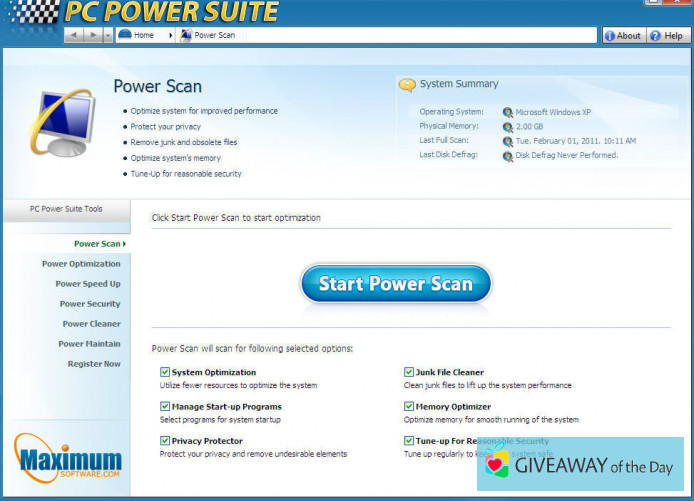
Task: Uncheck System Optimization checkbox
Action: [x=165, y=372]
